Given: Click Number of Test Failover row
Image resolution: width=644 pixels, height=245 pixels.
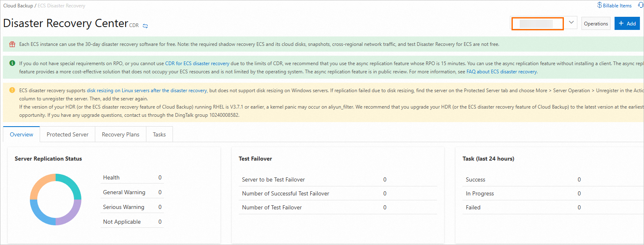Looking at the screenshot, I should [x=338, y=207].
